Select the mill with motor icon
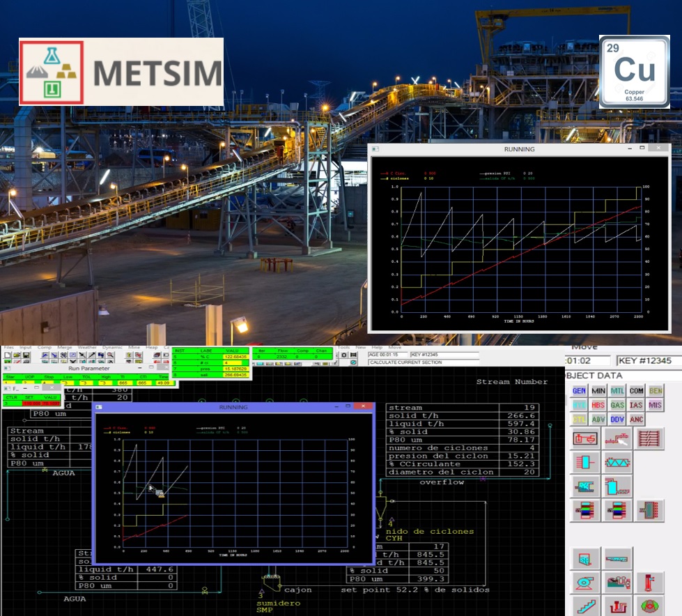 [x=617, y=583]
